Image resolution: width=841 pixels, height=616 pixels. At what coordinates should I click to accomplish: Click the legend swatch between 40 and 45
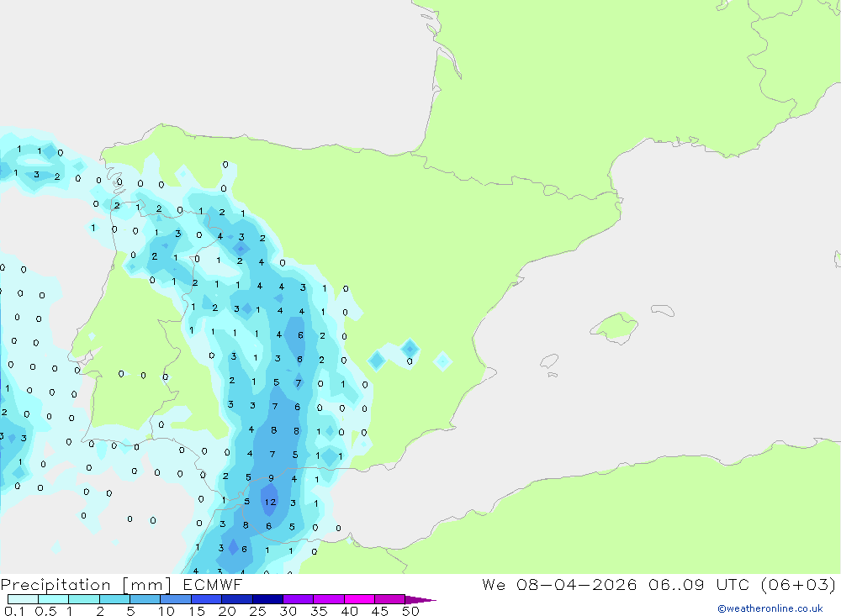pyautogui.click(x=359, y=599)
